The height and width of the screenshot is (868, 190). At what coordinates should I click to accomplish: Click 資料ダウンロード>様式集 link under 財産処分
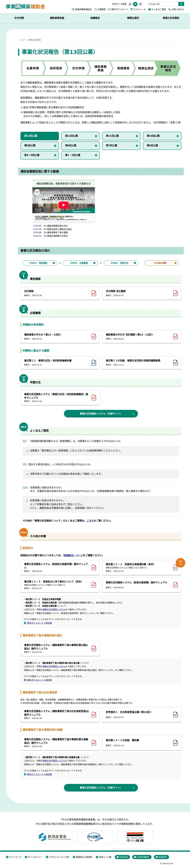pyautogui.click(x=39, y=623)
